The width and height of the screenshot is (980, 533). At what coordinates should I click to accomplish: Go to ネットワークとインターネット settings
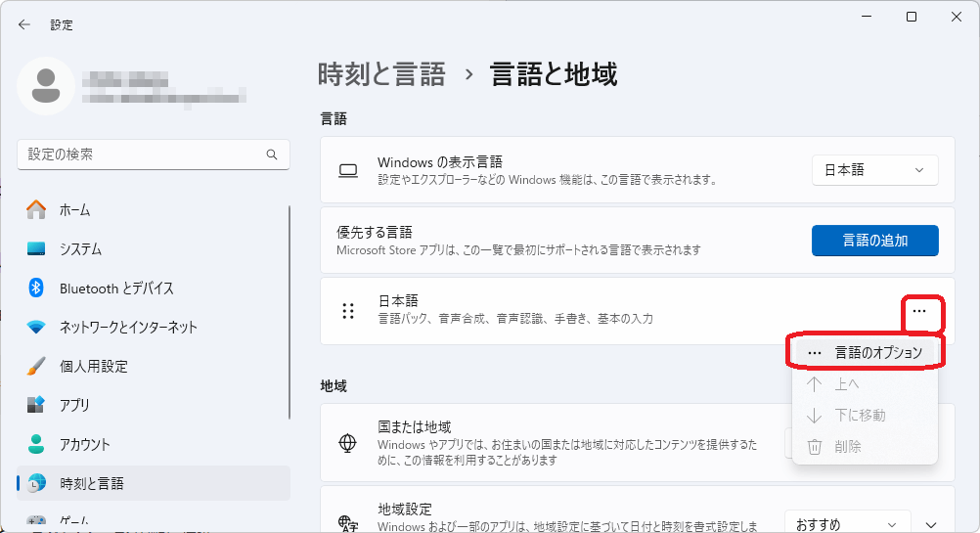coord(127,327)
